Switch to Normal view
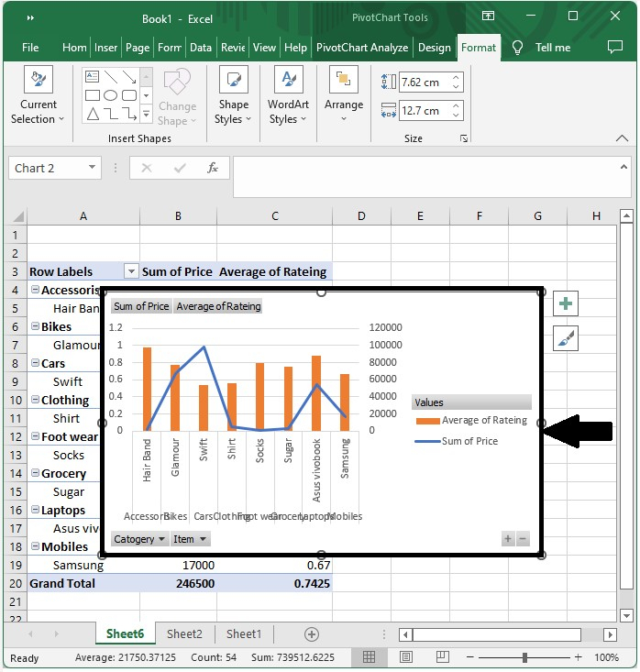Viewport: 640px width, 672px height. point(370,656)
